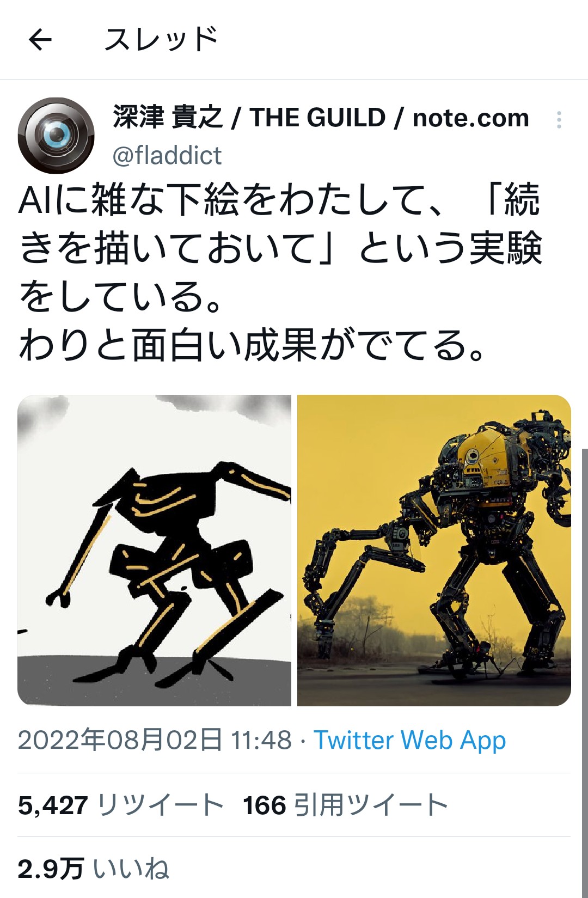The image size is (588, 898).
Task: Open profile via 深津 貴之 display name
Action: point(168,118)
